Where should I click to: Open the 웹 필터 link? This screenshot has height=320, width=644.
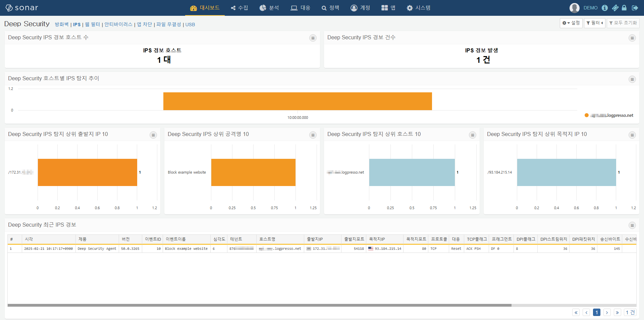[92, 25]
